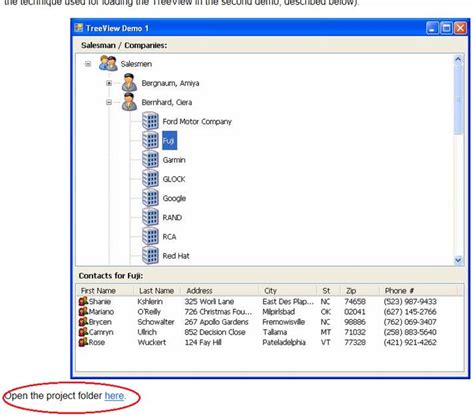Viewport: 474px width, 417px height.
Task: Select the Salesmen tree node label
Action: pos(136,64)
